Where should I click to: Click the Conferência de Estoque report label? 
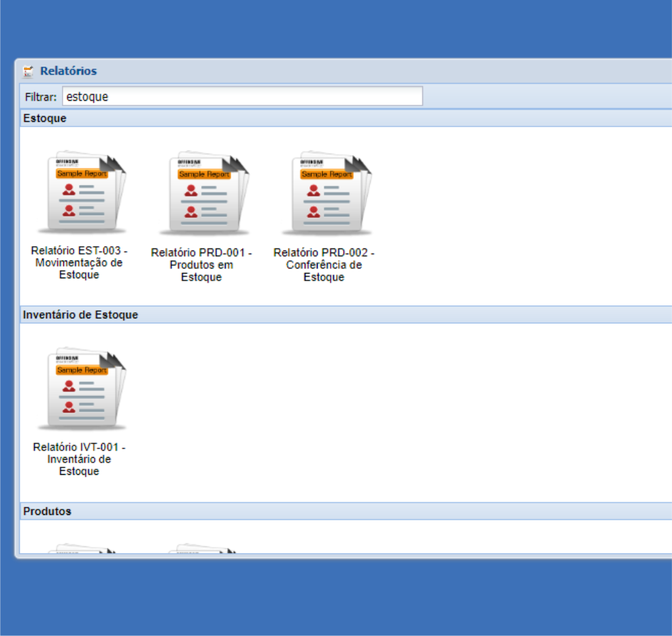click(324, 265)
